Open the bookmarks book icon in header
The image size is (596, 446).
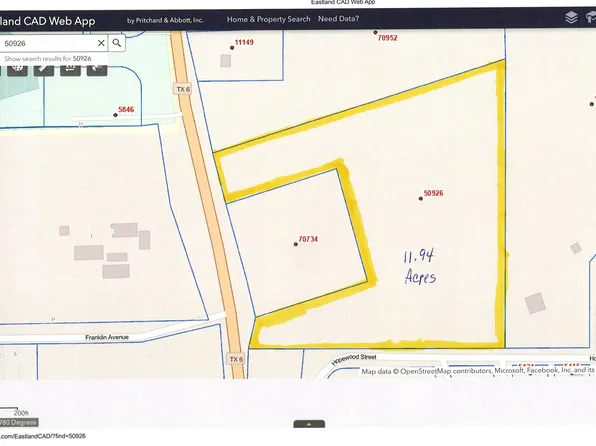click(x=591, y=17)
